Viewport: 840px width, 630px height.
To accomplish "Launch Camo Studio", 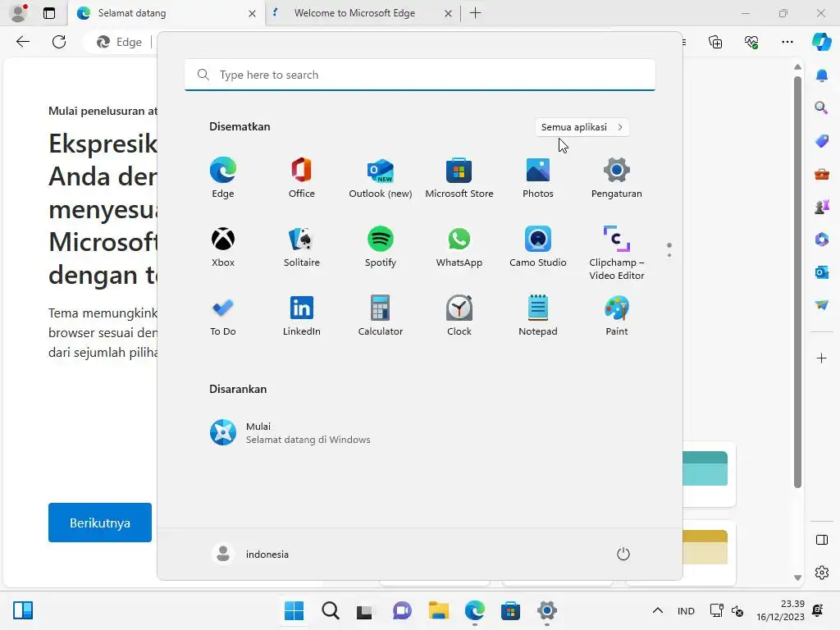I will pos(538,247).
